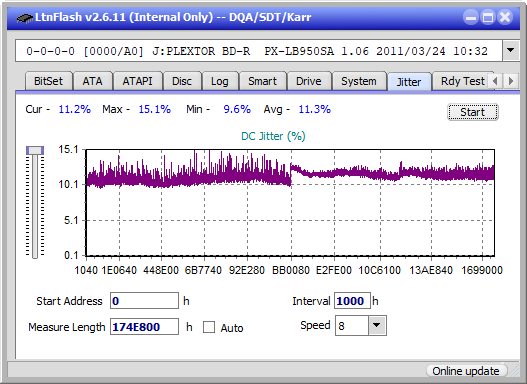Click the Measure Length field
527x384 pixels.
click(x=145, y=327)
